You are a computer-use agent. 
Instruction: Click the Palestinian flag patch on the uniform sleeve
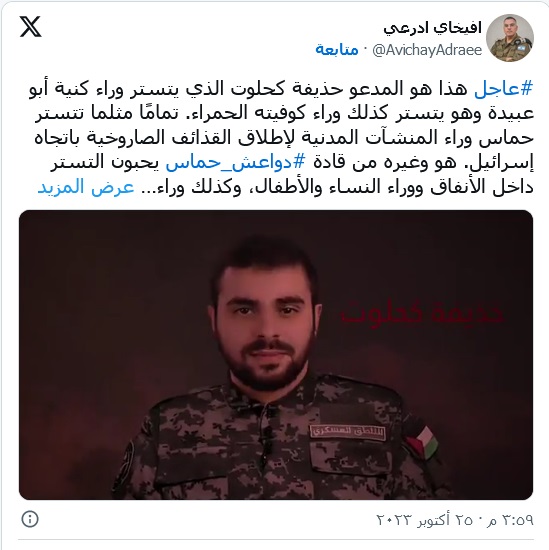(x=422, y=442)
